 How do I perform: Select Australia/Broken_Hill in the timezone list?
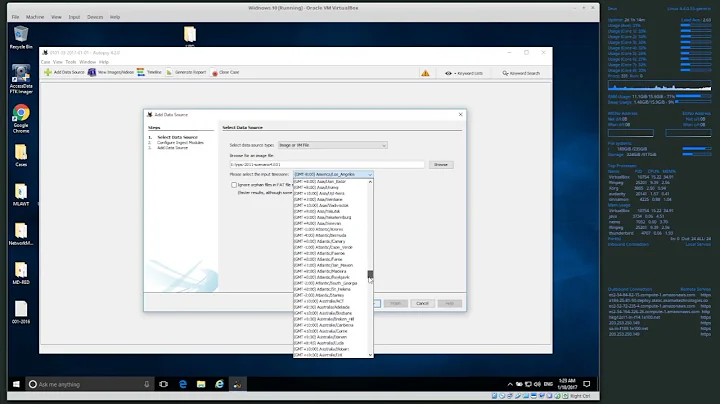pos(330,319)
